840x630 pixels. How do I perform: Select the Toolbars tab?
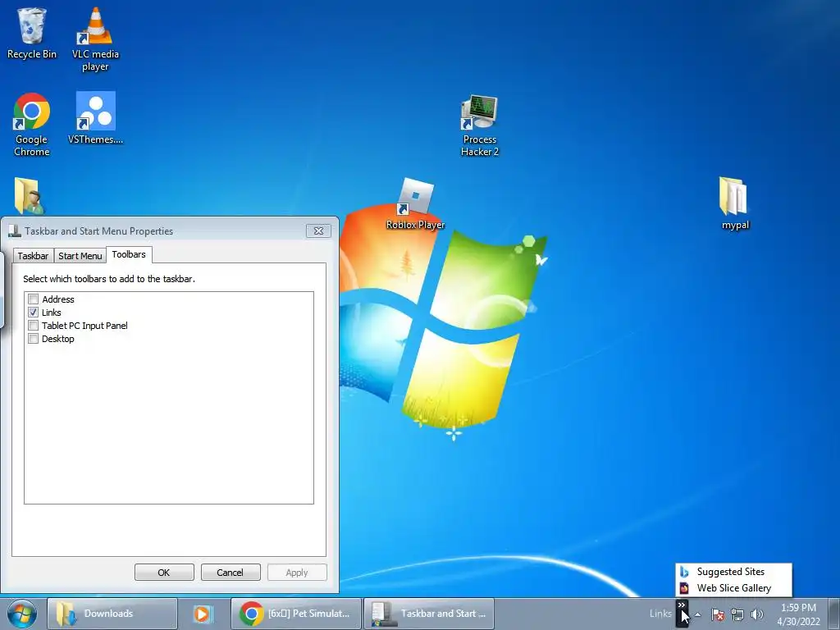[x=129, y=254]
